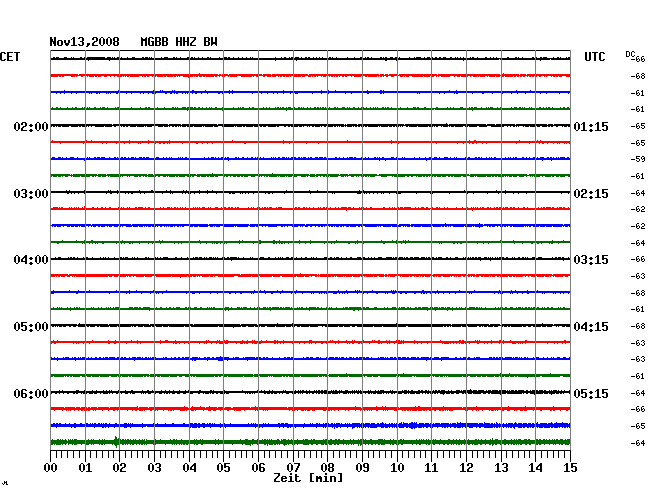Select the station title MGBB HHZ BW
Viewport: 650px width, 494px height.
(179, 42)
